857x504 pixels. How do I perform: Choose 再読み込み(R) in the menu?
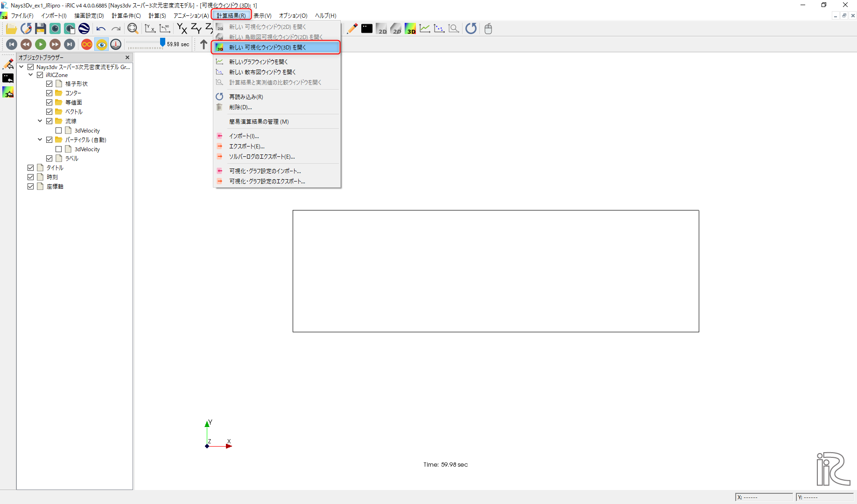coord(276,97)
